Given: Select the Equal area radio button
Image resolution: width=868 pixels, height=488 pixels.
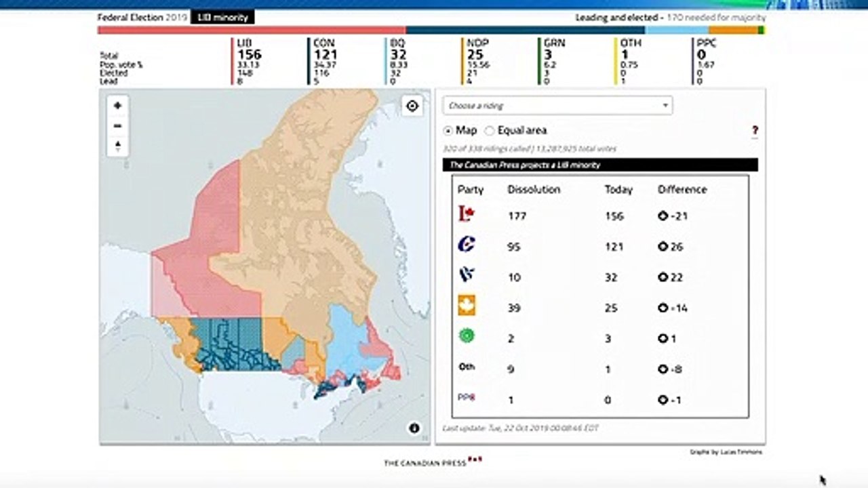Looking at the screenshot, I should tap(489, 130).
